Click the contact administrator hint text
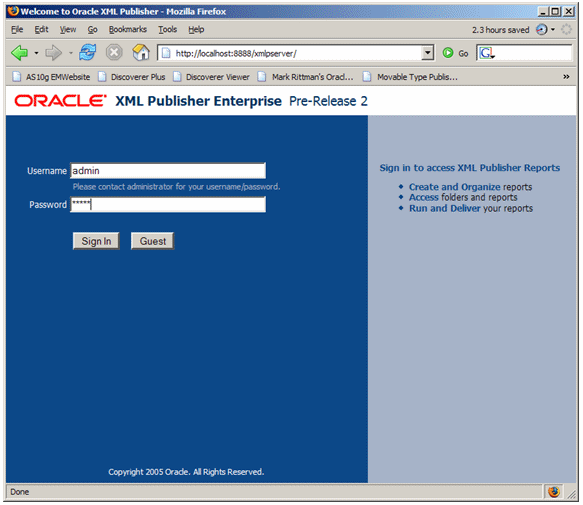583x505 pixels. tap(176, 187)
